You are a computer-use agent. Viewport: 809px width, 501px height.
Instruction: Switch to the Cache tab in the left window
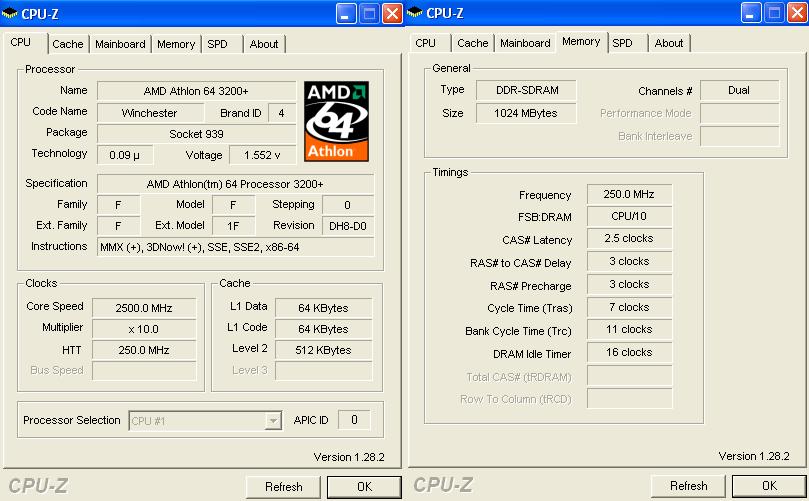pyautogui.click(x=68, y=44)
